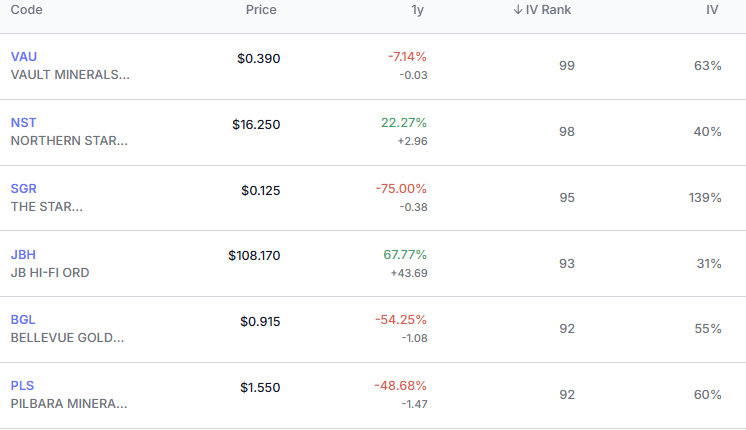Sort by 1y change column header
The height and width of the screenshot is (430, 746).
417,10
